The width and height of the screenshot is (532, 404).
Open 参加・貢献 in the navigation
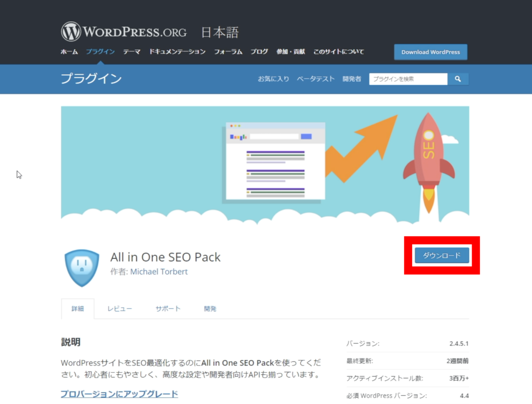290,51
